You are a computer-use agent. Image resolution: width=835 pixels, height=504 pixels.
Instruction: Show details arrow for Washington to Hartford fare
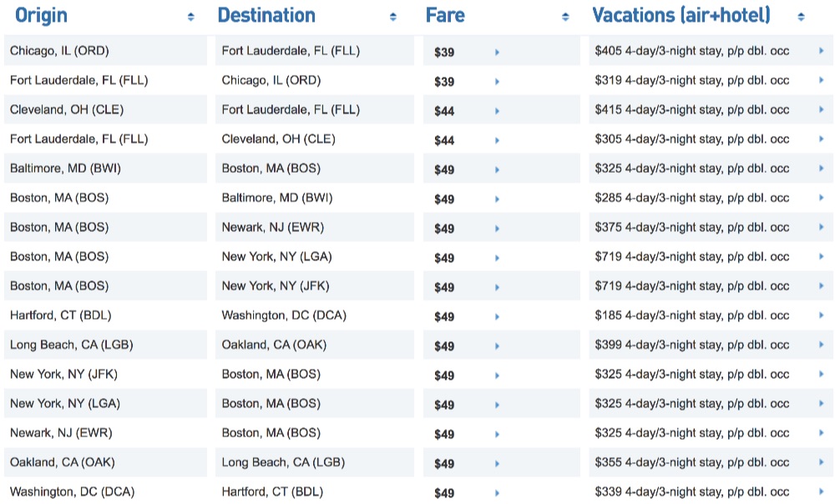point(497,492)
